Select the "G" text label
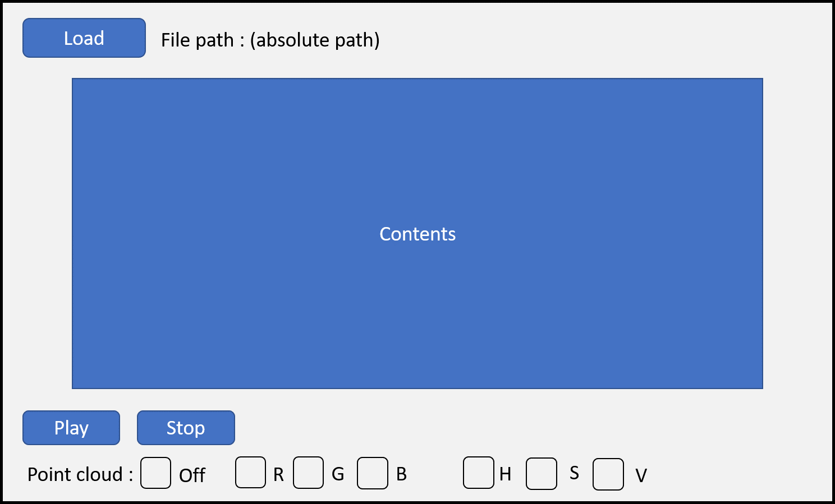This screenshot has width=835, height=504. coord(338,474)
